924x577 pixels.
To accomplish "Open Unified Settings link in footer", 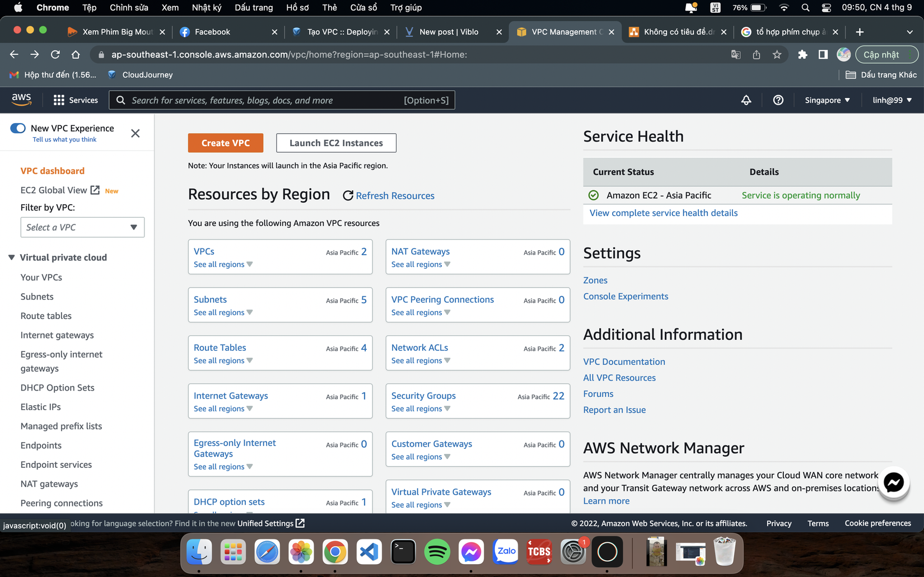I will pyautogui.click(x=271, y=523).
